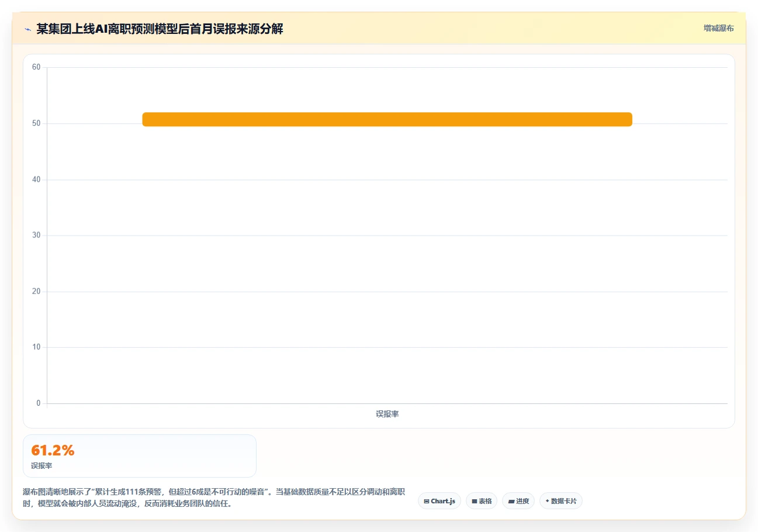Click the 数据卡片 tag chip

point(561,501)
